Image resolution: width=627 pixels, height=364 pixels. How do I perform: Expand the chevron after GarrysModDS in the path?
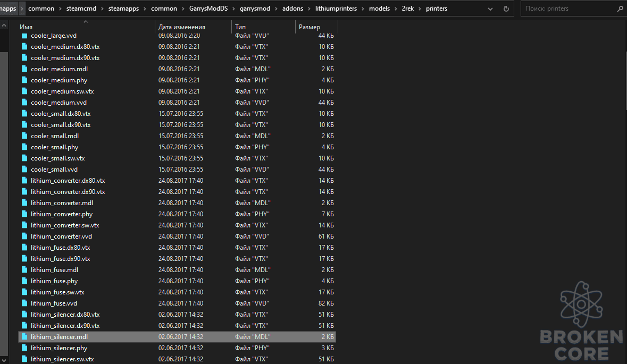click(x=234, y=9)
